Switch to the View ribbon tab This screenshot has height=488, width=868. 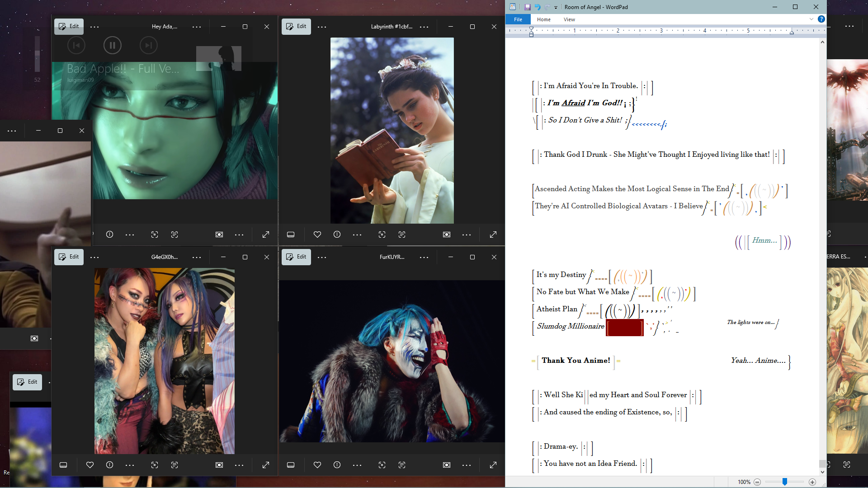(x=569, y=19)
